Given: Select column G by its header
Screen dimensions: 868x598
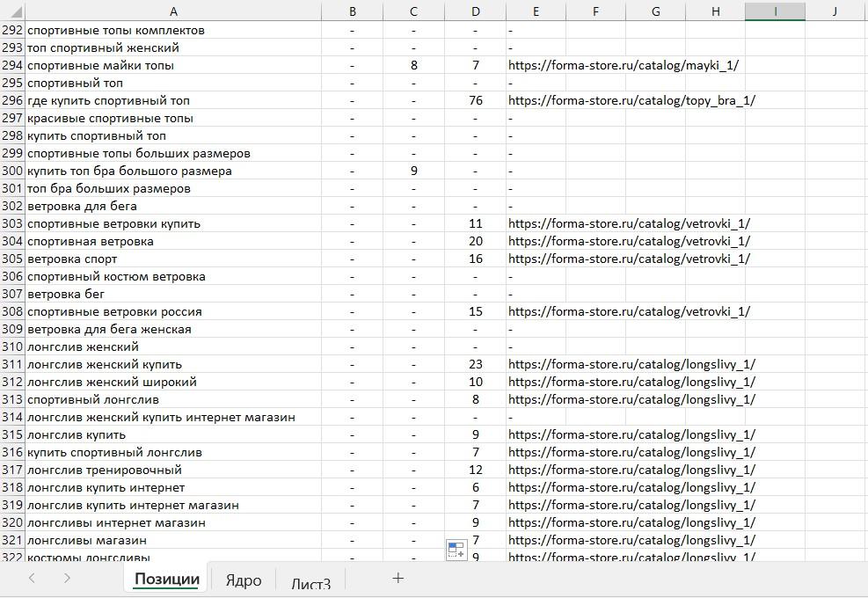Looking at the screenshot, I should click(x=655, y=11).
